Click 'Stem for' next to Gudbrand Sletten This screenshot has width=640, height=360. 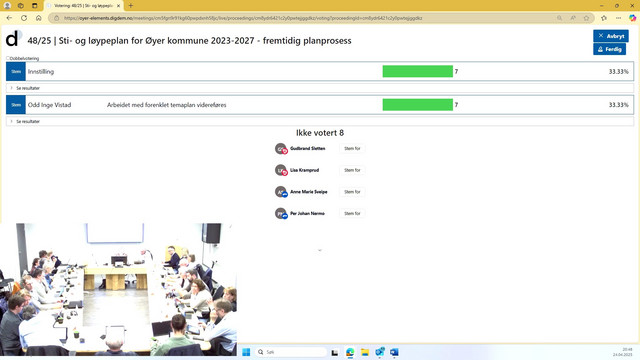pyautogui.click(x=352, y=149)
